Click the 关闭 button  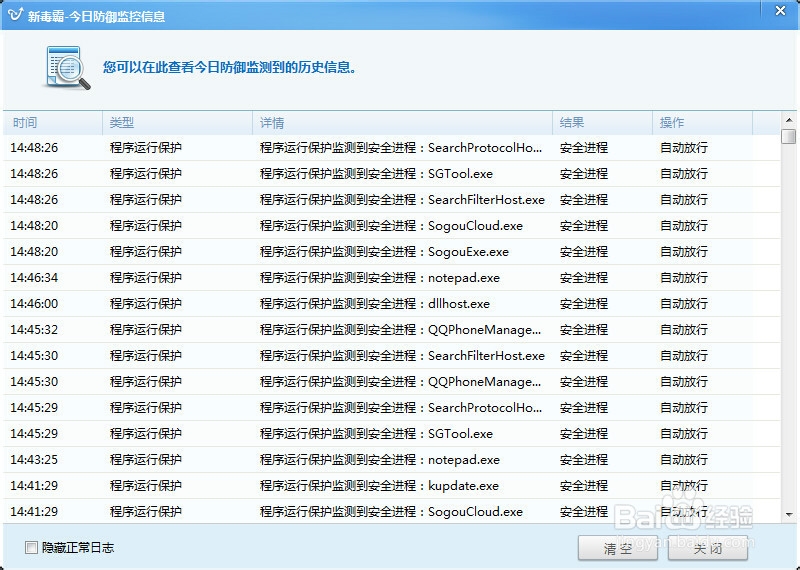coord(708,549)
